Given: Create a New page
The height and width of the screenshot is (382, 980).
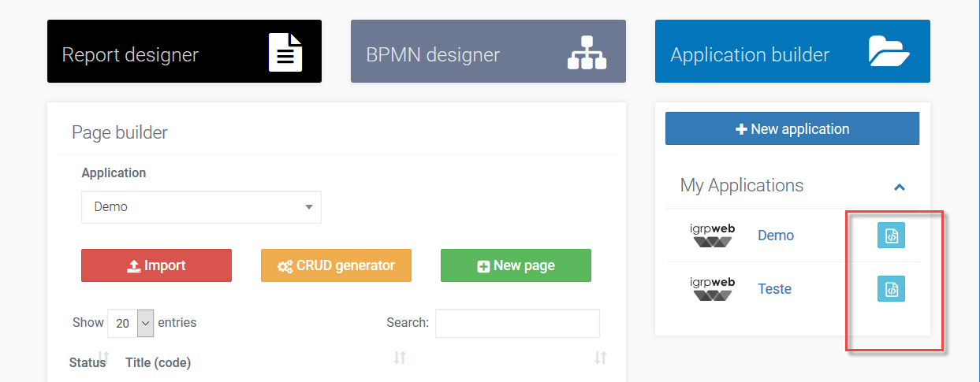Looking at the screenshot, I should point(516,265).
